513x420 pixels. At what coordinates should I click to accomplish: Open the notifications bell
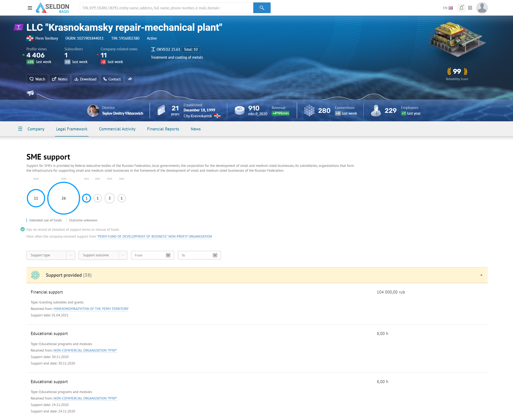[x=461, y=8]
